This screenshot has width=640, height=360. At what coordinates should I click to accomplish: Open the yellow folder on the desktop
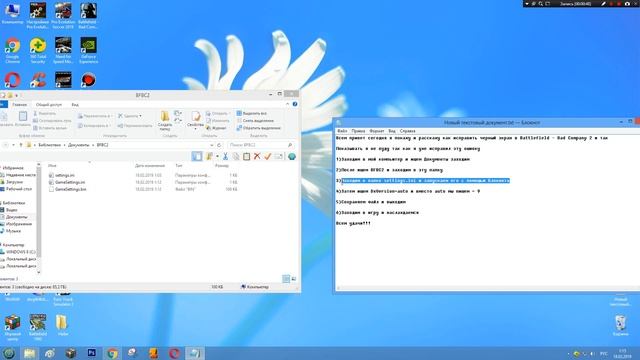tap(62, 325)
